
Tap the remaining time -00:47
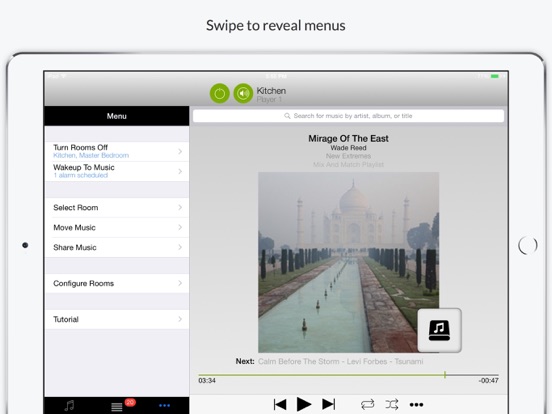tap(489, 381)
